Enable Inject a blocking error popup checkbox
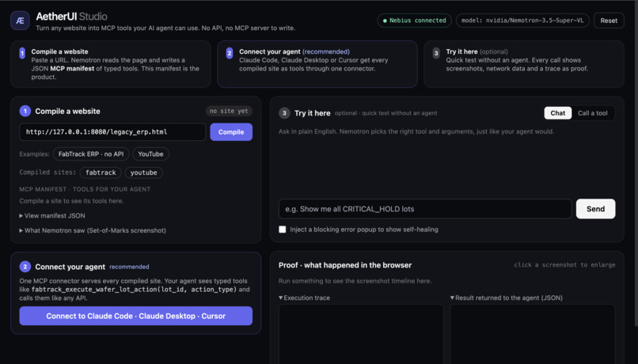Image resolution: width=638 pixels, height=364 pixels. [x=283, y=229]
